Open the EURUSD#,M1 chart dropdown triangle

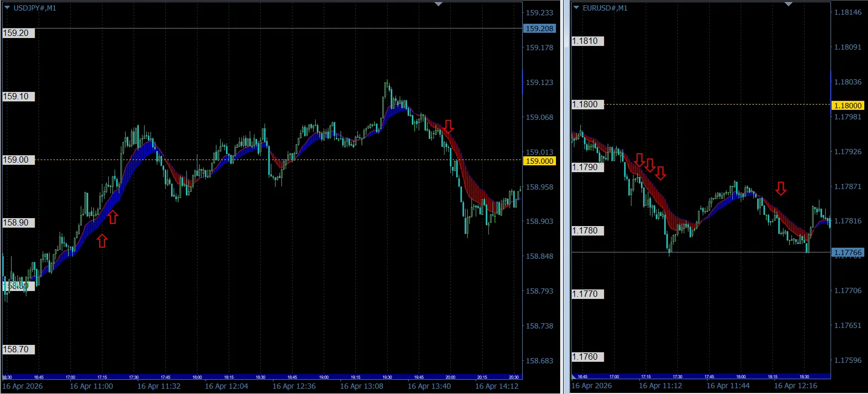point(576,8)
